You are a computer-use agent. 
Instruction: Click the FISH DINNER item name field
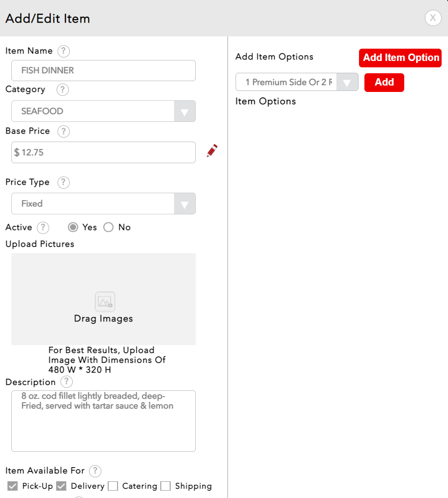[103, 70]
